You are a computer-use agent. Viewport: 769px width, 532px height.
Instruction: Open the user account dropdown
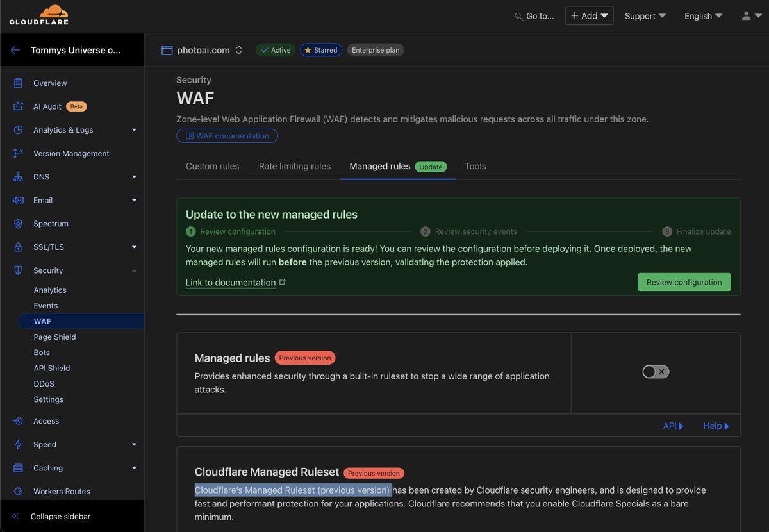point(751,16)
